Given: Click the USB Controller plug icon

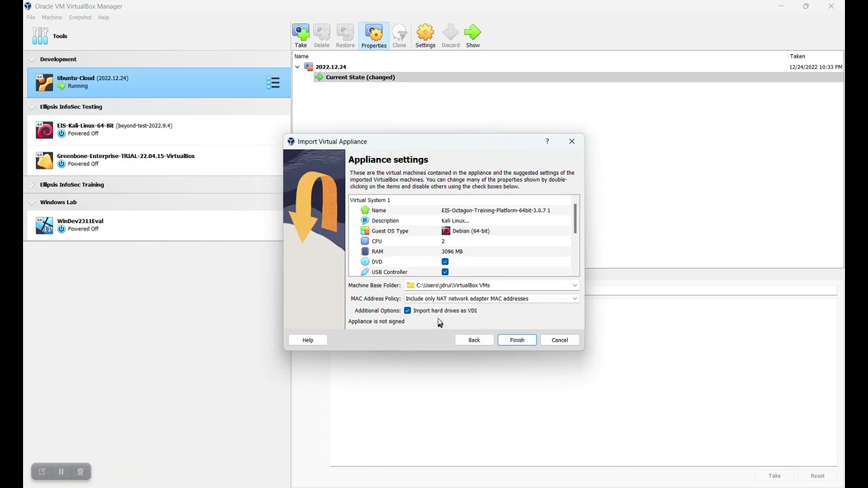Looking at the screenshot, I should (x=365, y=272).
